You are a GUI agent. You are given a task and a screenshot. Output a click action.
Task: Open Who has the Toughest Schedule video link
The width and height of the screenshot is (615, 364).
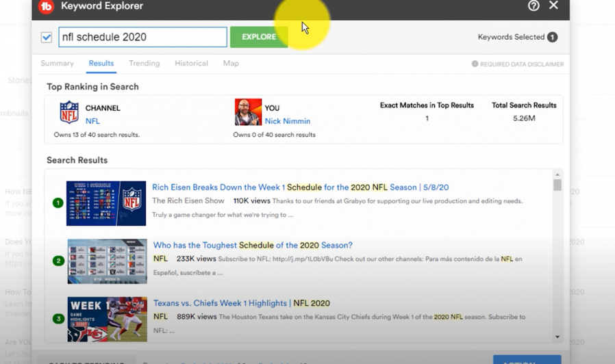253,245
